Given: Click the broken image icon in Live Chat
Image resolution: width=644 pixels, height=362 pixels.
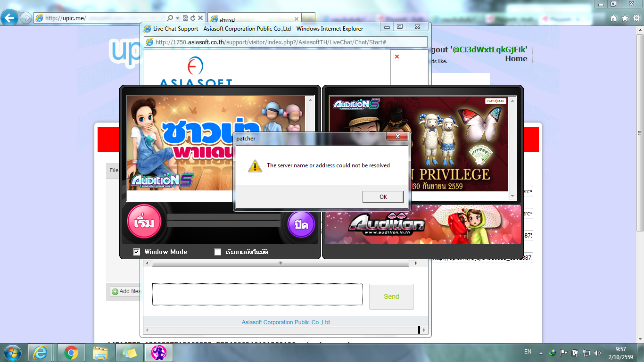Looking at the screenshot, I should [397, 57].
